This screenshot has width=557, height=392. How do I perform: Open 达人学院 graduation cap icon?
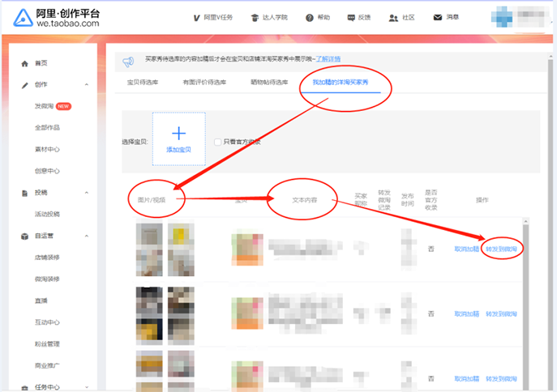[x=254, y=17]
